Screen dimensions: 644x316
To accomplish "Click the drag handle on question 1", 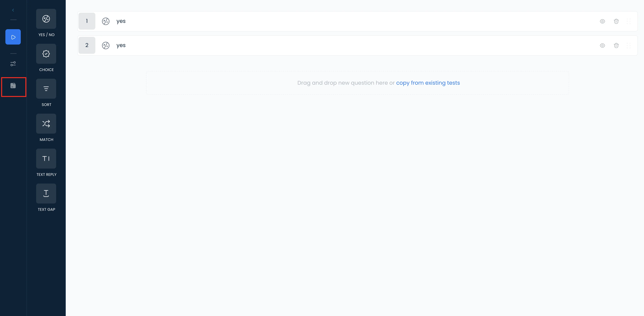I will point(628,22).
